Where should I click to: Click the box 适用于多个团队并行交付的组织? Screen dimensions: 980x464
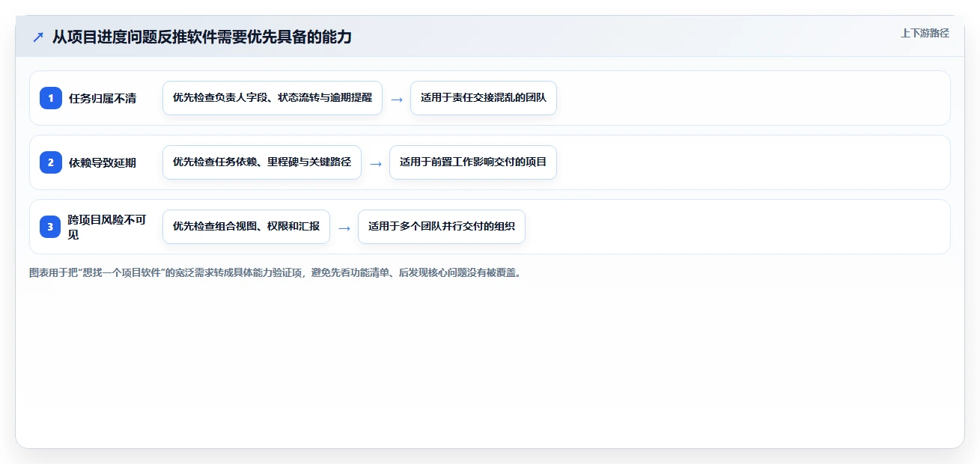pos(442,227)
